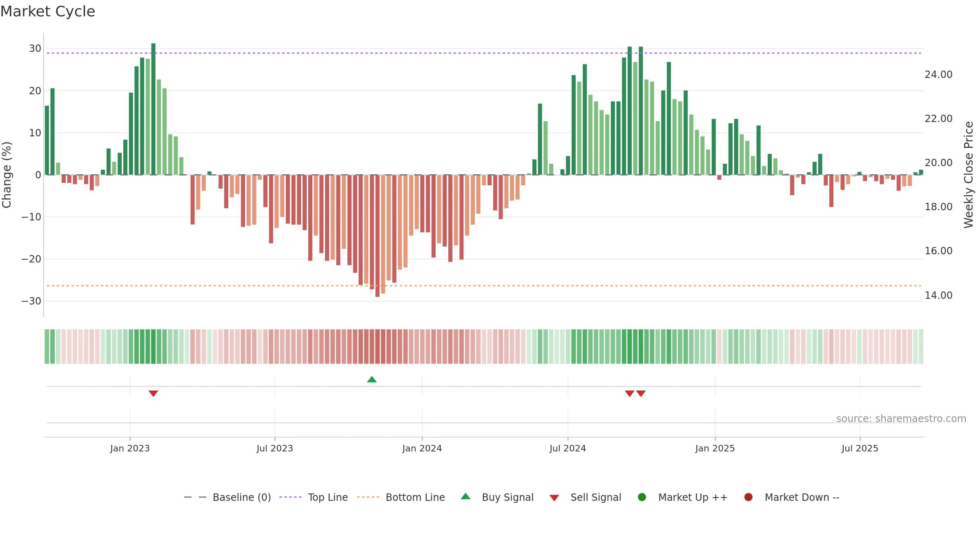This screenshot has height=551, width=980.
Task: Click the 20 tick on Change axis
Action: [35, 91]
